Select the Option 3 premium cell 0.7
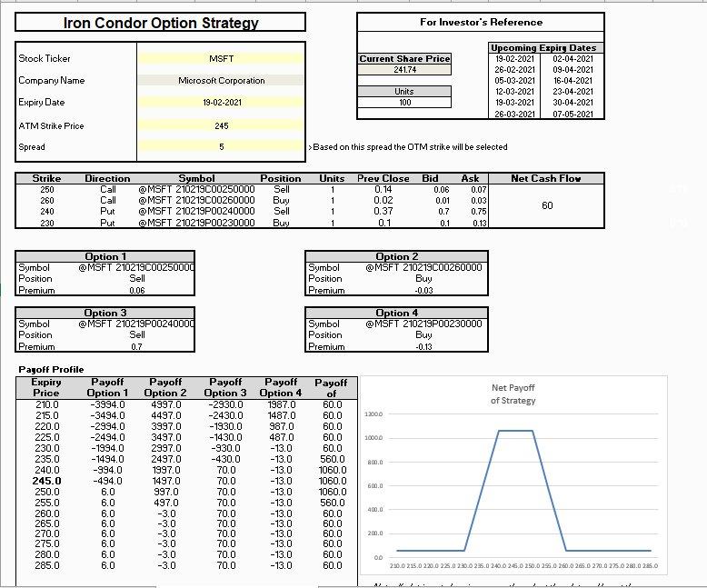 pos(137,346)
